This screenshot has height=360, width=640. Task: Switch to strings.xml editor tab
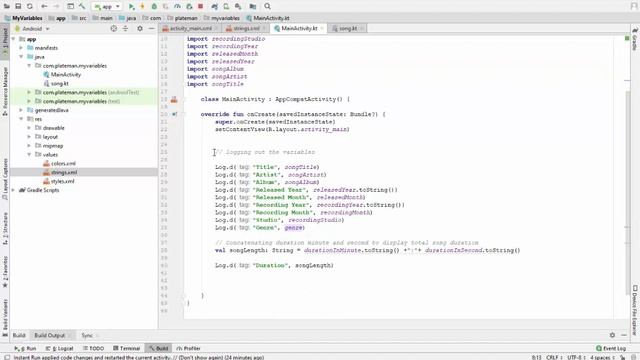(246, 29)
